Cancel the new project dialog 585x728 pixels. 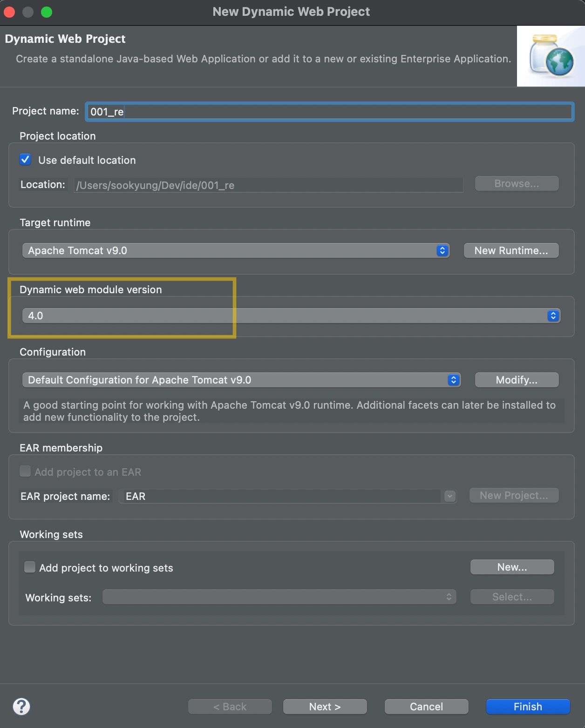click(x=426, y=707)
